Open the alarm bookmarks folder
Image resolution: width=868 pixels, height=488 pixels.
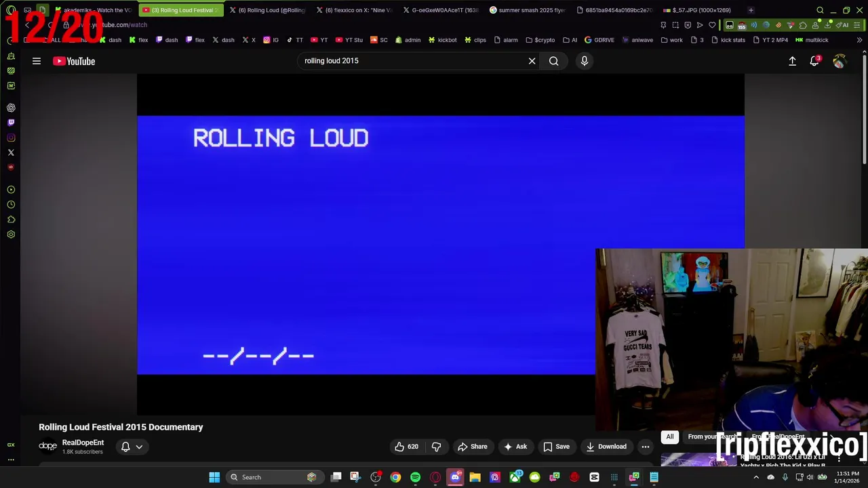[x=505, y=40]
